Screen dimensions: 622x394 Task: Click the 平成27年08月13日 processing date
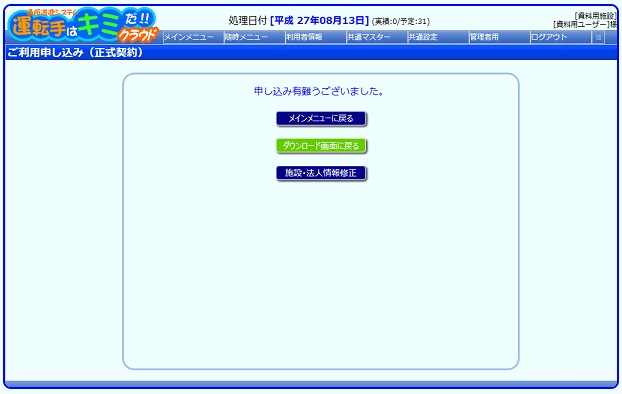319,21
